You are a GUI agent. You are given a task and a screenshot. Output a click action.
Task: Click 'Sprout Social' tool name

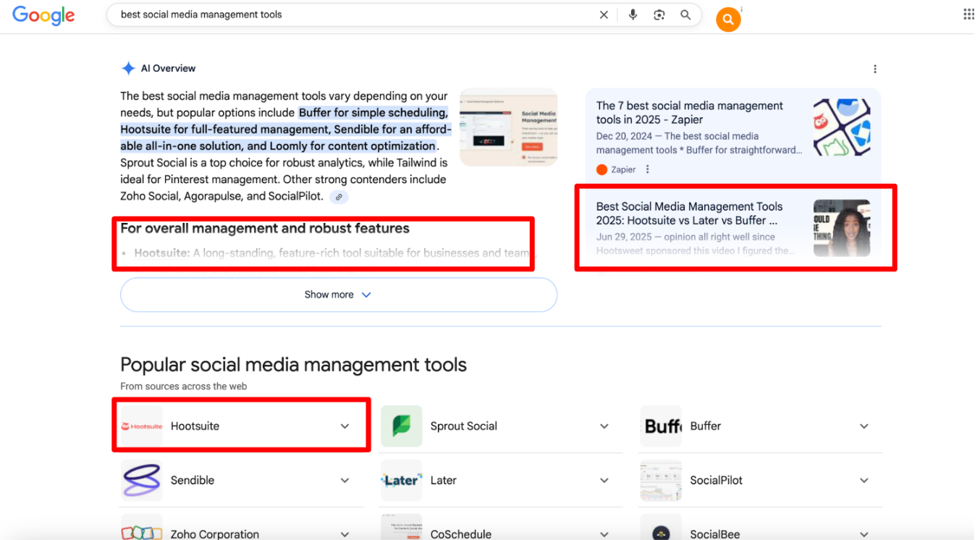pos(464,426)
